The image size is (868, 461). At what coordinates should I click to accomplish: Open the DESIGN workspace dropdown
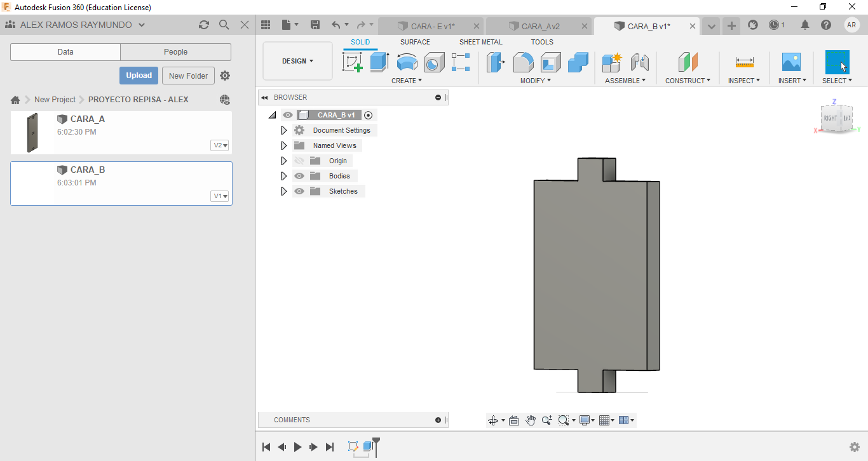point(297,61)
